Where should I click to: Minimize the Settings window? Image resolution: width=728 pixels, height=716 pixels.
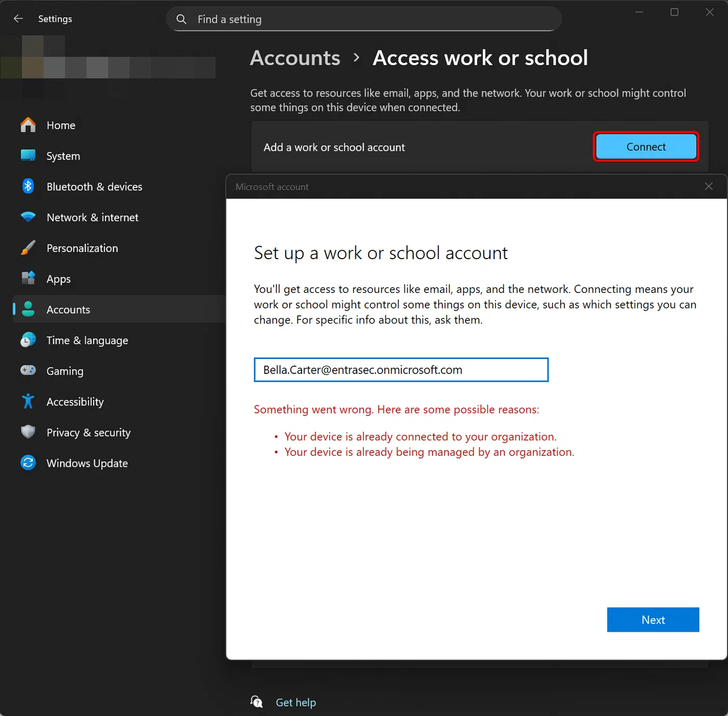639,12
